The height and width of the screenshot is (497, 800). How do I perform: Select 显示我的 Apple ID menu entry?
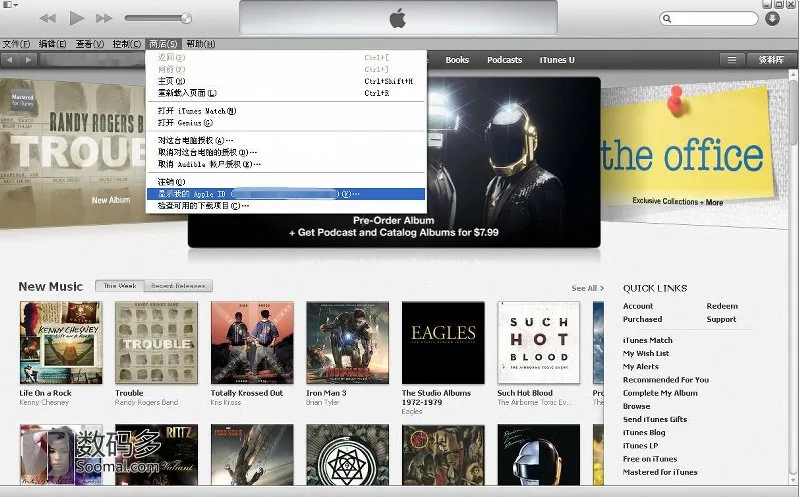[286, 194]
